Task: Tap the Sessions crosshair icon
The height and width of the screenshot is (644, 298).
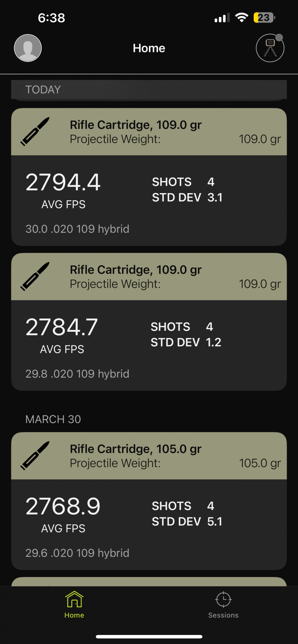Action: (223, 599)
